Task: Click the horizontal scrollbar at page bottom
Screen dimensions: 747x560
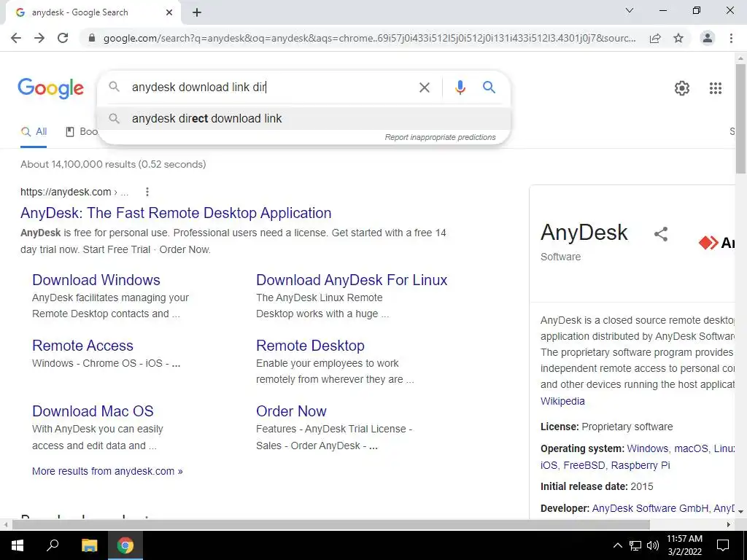Action: [x=331, y=524]
